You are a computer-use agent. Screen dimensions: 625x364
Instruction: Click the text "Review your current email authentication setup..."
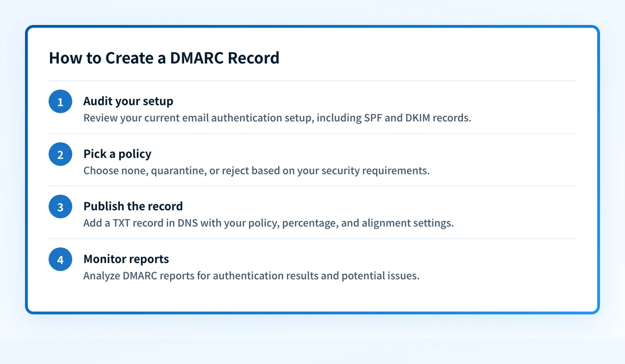277,118
